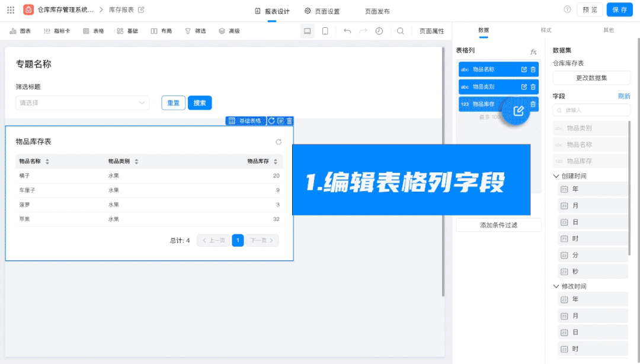640x364 pixels.
Task: Switch to mobile preview mode
Action: [x=325, y=31]
